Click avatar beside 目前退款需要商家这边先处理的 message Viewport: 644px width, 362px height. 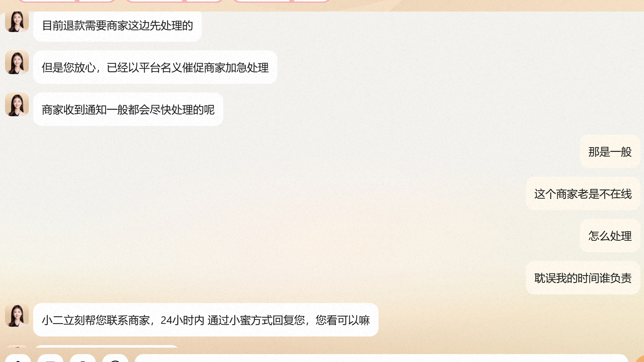17,22
